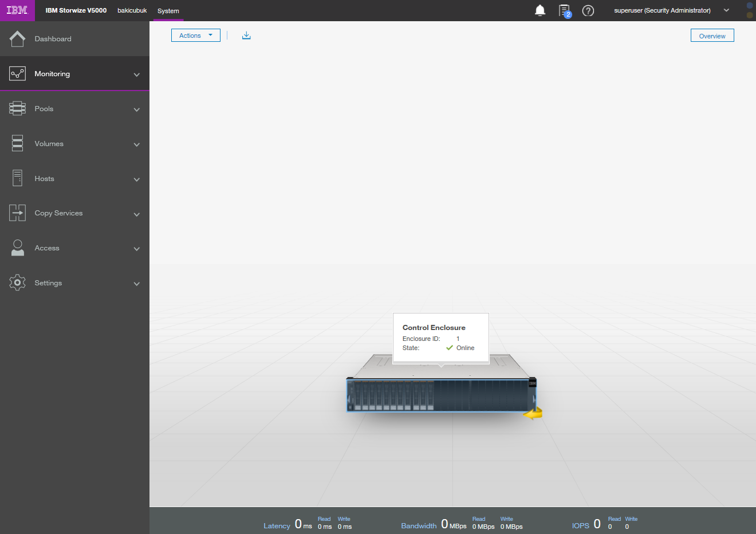Select Settings in the sidebar
Image resolution: width=756 pixels, height=534 pixels.
point(74,282)
